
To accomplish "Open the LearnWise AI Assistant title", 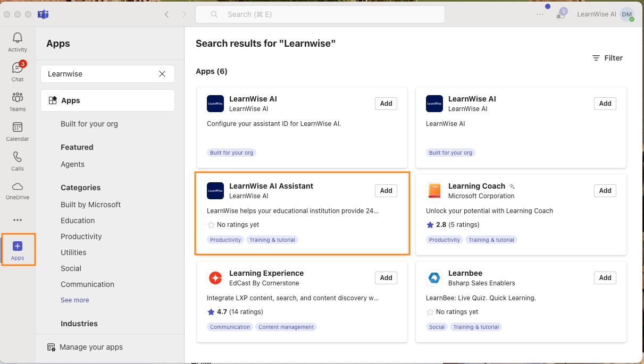I will (x=271, y=186).
